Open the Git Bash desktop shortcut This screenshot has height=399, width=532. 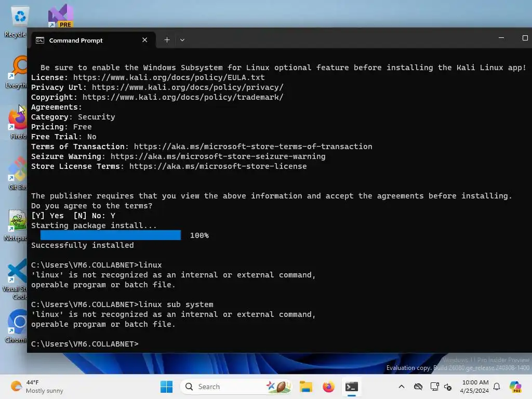[18, 174]
